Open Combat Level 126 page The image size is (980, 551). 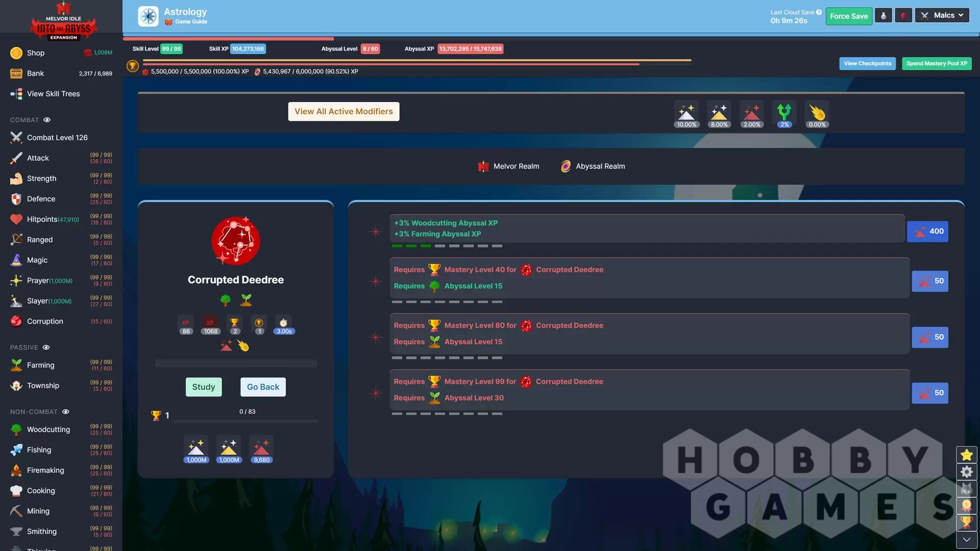[61, 138]
